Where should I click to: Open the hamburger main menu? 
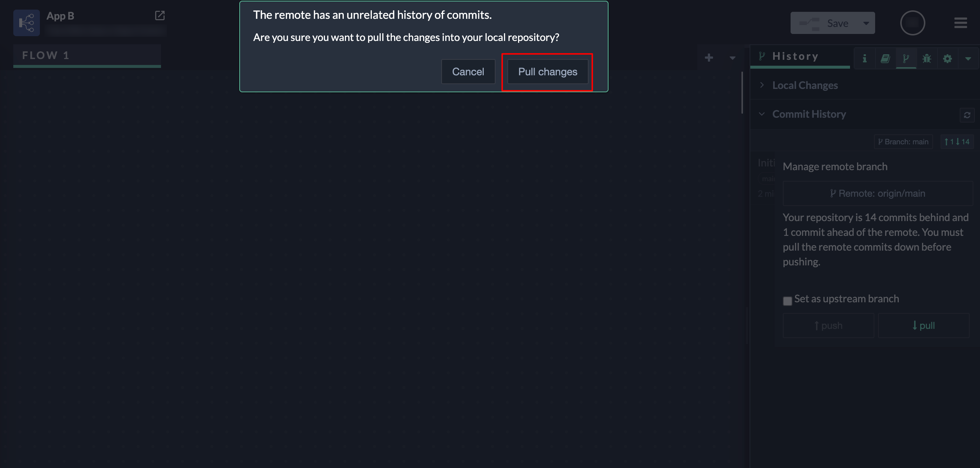click(960, 23)
